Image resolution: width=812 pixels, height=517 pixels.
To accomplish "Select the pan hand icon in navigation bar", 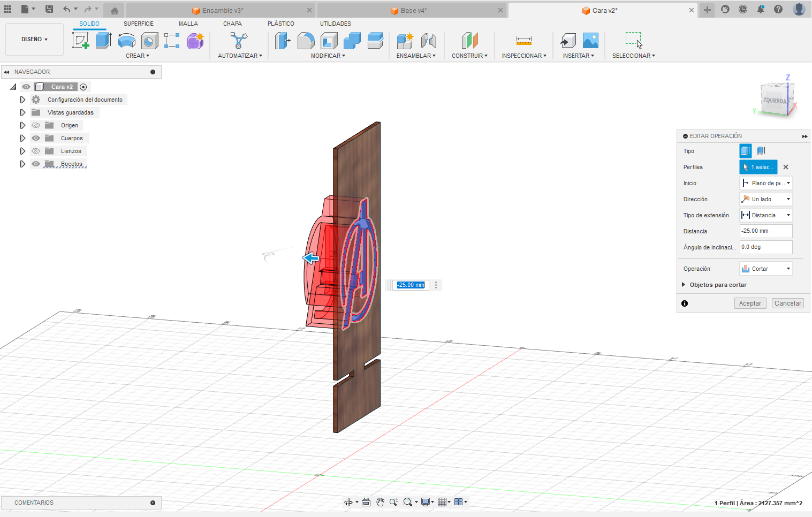I will 380,502.
